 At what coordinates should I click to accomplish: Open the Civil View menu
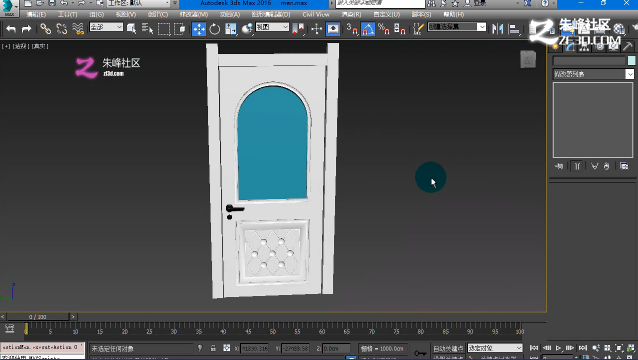[x=316, y=15]
